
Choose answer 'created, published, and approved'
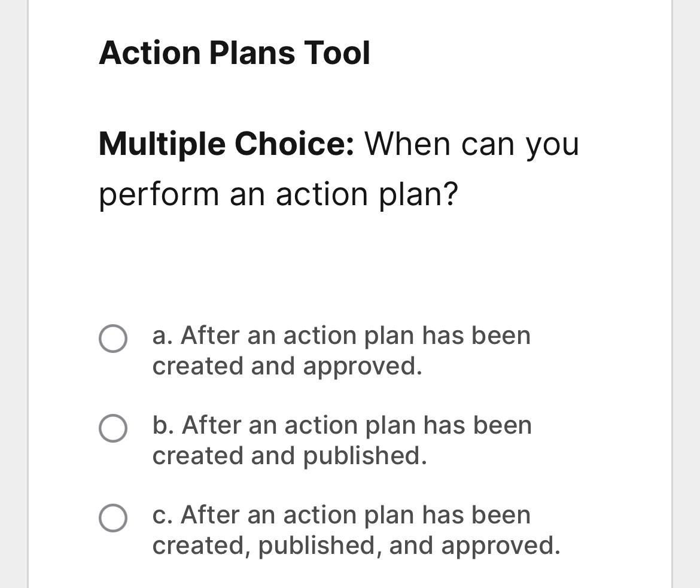(x=356, y=529)
